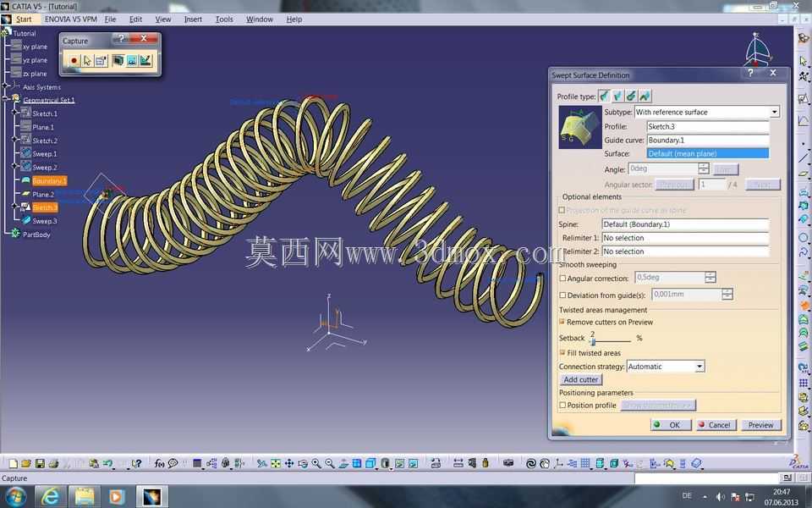Click the New document icon
The height and width of the screenshot is (508, 812).
13,463
